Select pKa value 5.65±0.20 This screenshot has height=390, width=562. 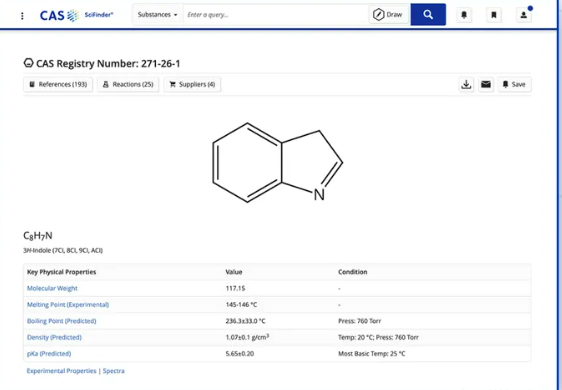239,353
